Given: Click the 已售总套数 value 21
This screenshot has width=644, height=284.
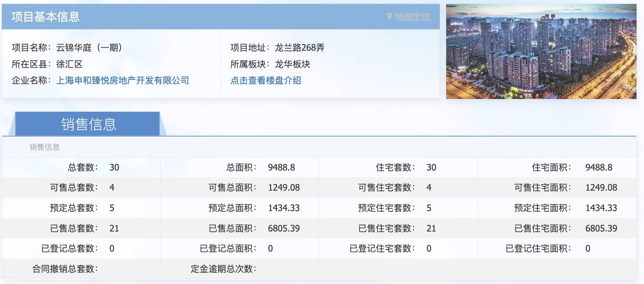Looking at the screenshot, I should click(114, 228).
